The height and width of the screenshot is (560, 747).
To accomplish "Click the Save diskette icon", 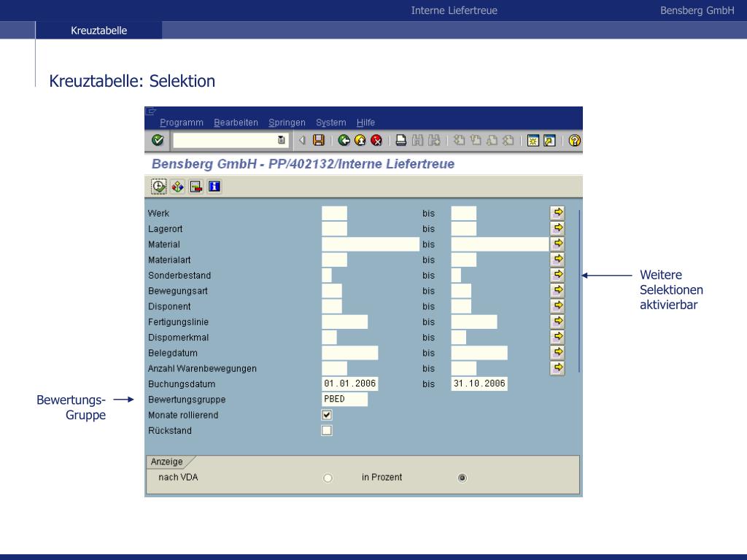I will pos(318,140).
